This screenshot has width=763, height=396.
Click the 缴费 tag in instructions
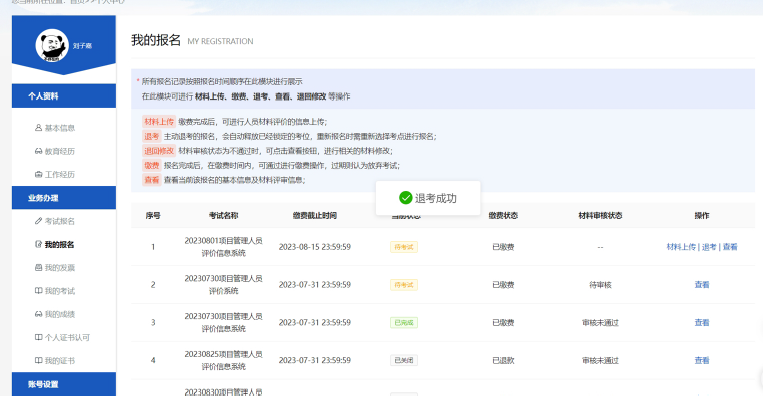(x=151, y=165)
